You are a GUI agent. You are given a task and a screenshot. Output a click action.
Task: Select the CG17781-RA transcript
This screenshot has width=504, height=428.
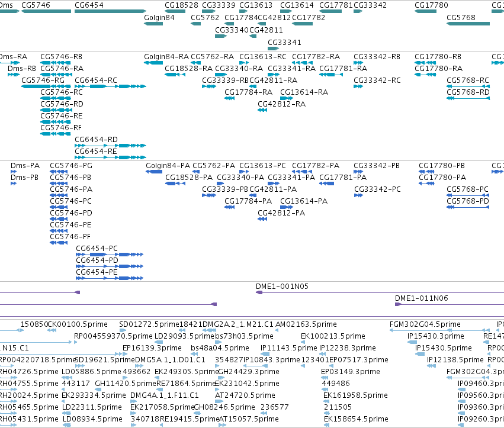coord(331,75)
